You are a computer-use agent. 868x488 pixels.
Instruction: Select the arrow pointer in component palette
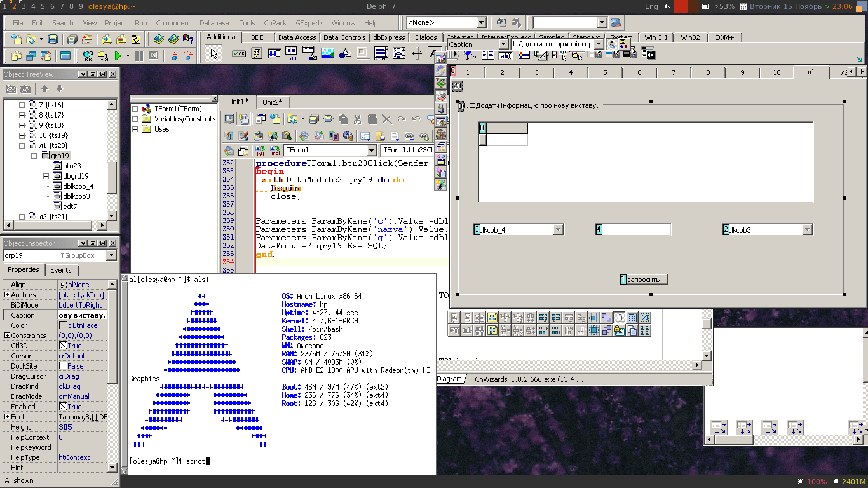click(214, 54)
